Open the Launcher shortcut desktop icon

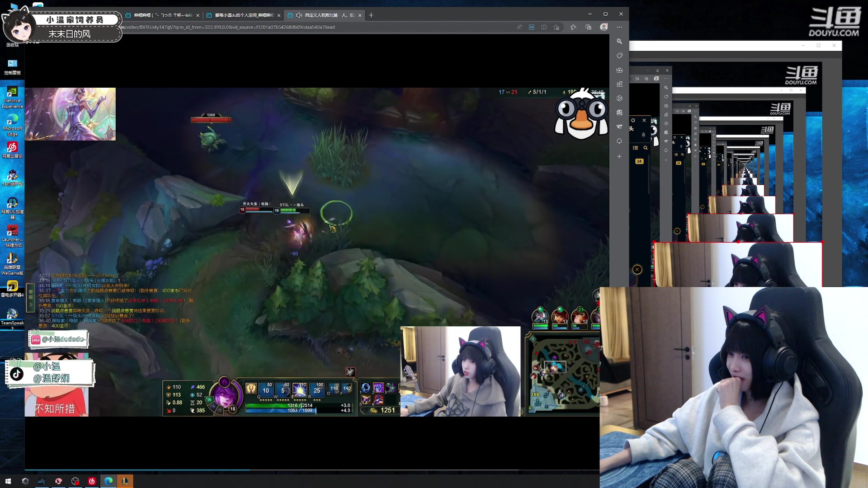[x=12, y=236]
